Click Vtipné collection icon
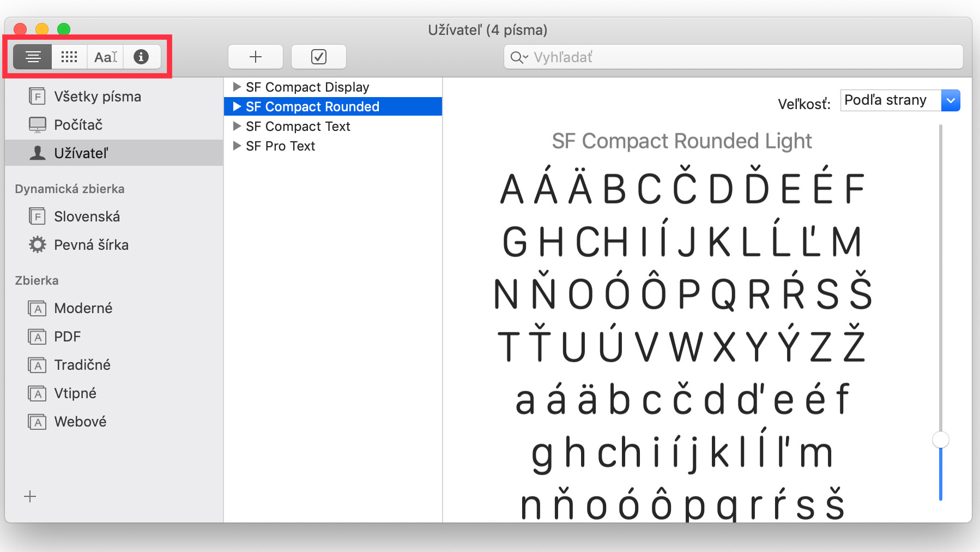 37,394
